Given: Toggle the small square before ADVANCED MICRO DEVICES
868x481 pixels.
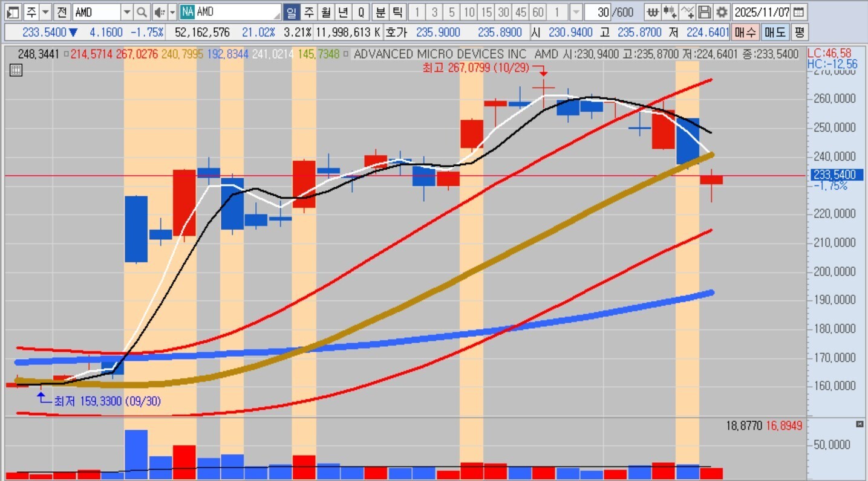Looking at the screenshot, I should pyautogui.click(x=347, y=54).
